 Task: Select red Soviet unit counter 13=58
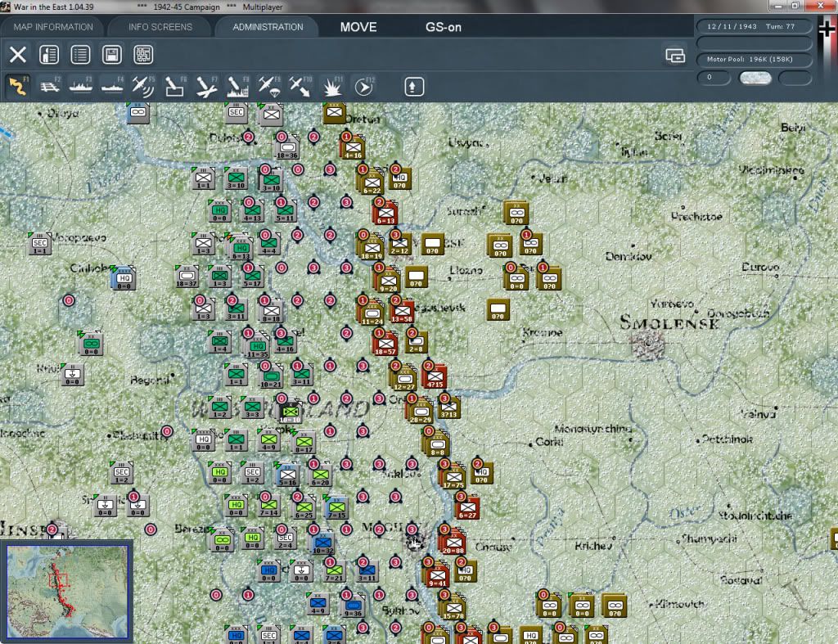click(402, 310)
